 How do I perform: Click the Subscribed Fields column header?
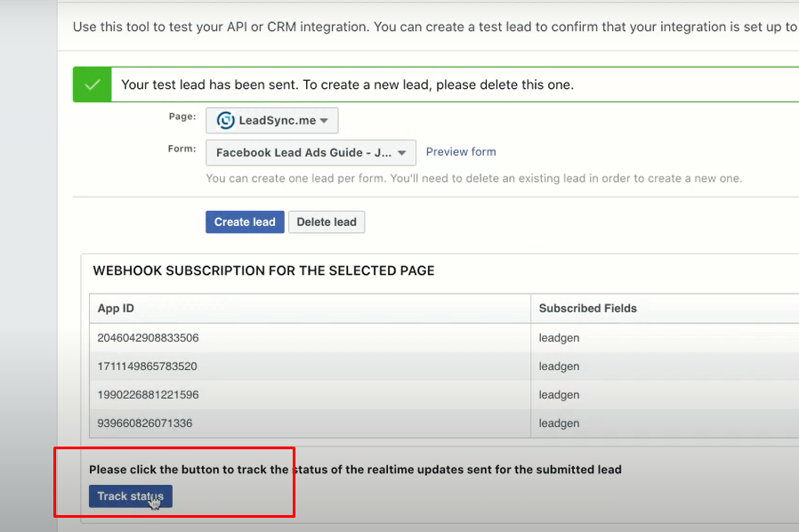tap(587, 308)
